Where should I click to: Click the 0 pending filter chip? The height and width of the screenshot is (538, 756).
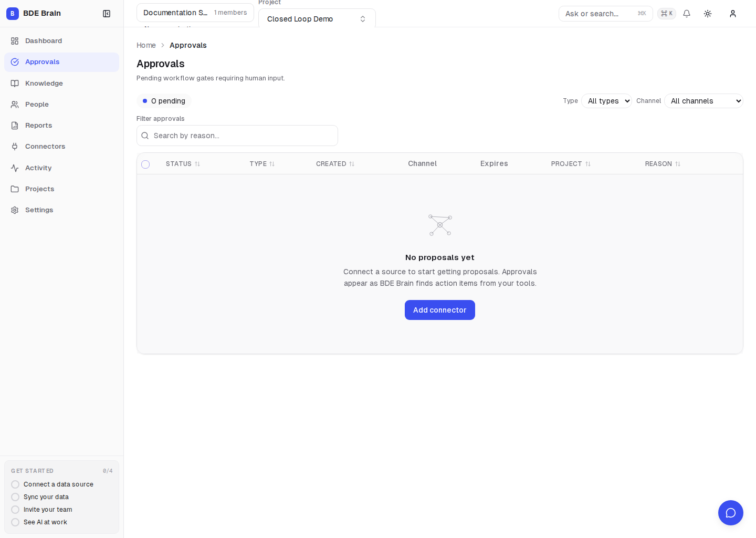[x=164, y=101]
